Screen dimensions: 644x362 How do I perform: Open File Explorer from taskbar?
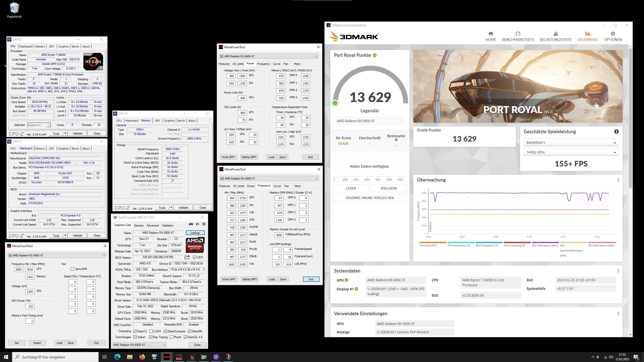pos(130,357)
